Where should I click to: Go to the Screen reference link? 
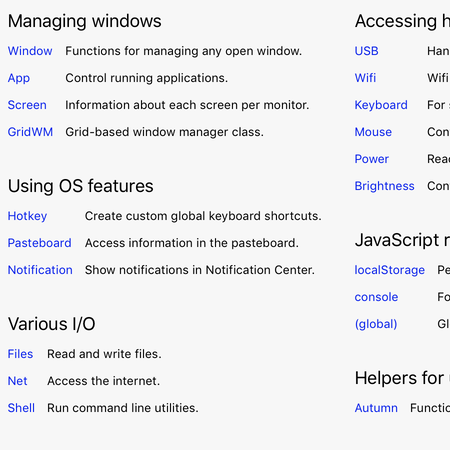pyautogui.click(x=27, y=105)
